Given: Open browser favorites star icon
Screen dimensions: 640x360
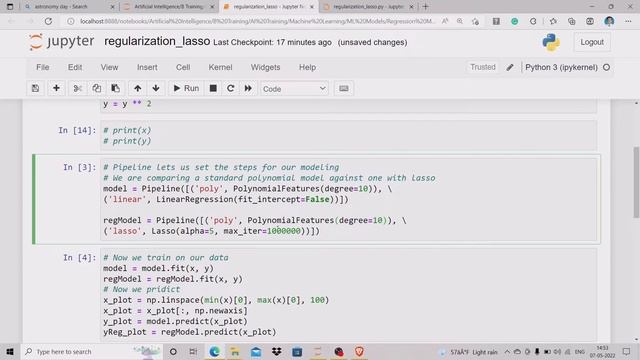Looking at the screenshot, I should coord(553,21).
